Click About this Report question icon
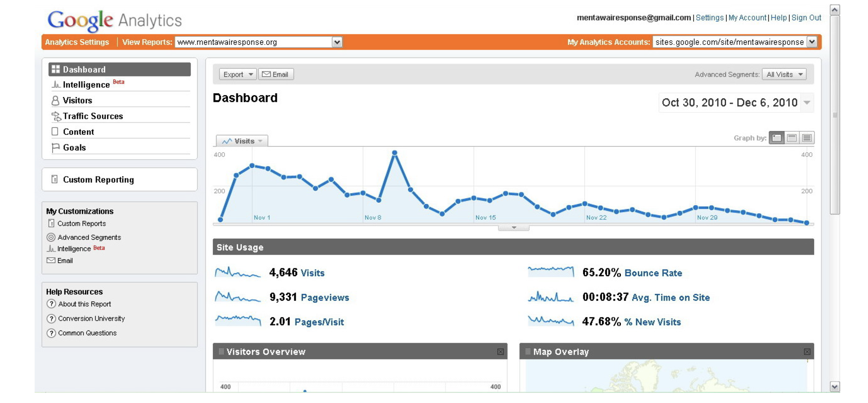Image resolution: width=868 pixels, height=403 pixels. (51, 304)
